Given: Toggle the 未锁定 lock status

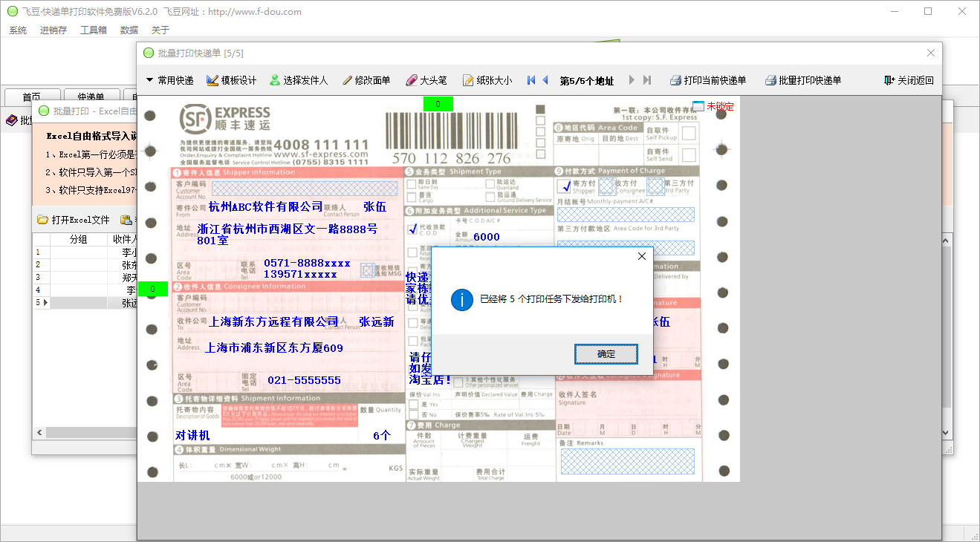Looking at the screenshot, I should [713, 106].
